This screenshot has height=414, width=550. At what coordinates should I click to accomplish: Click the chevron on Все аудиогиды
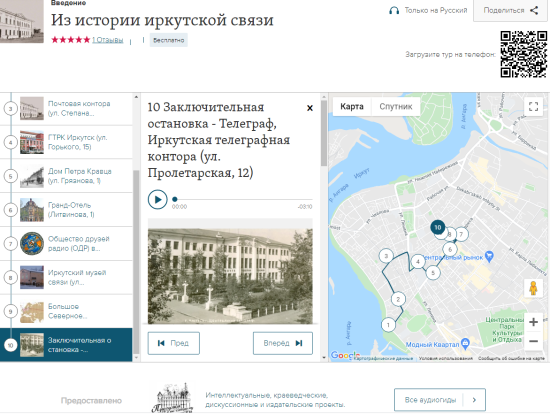[474, 400]
